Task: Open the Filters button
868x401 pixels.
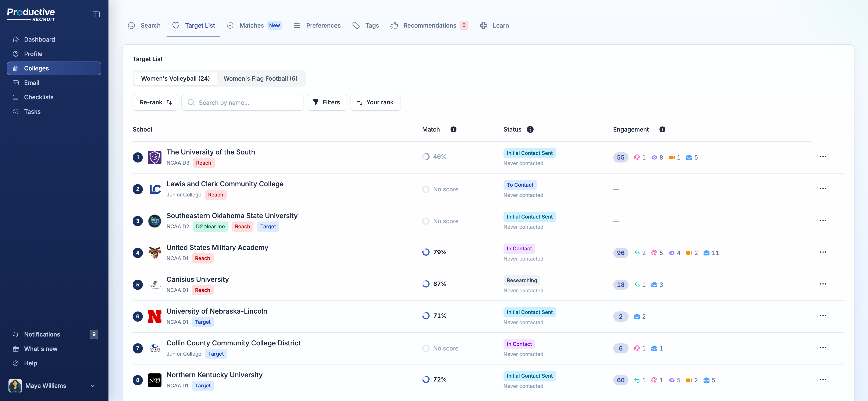Action: [327, 102]
